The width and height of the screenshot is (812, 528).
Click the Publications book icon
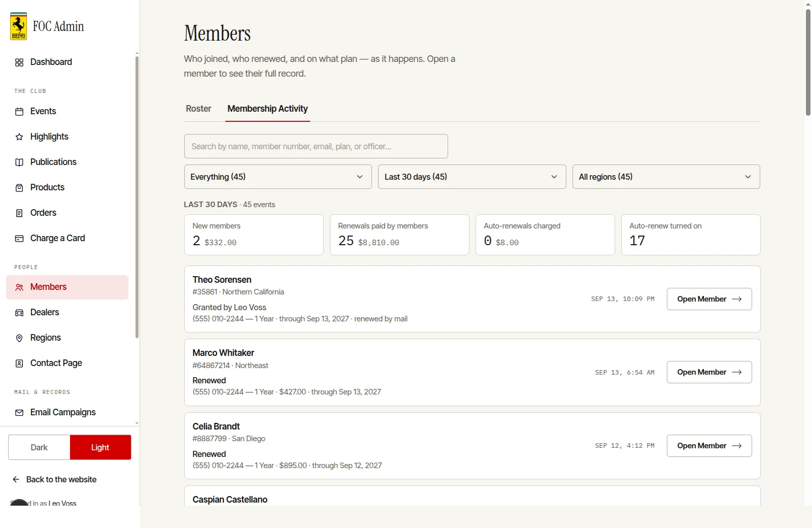tap(19, 162)
